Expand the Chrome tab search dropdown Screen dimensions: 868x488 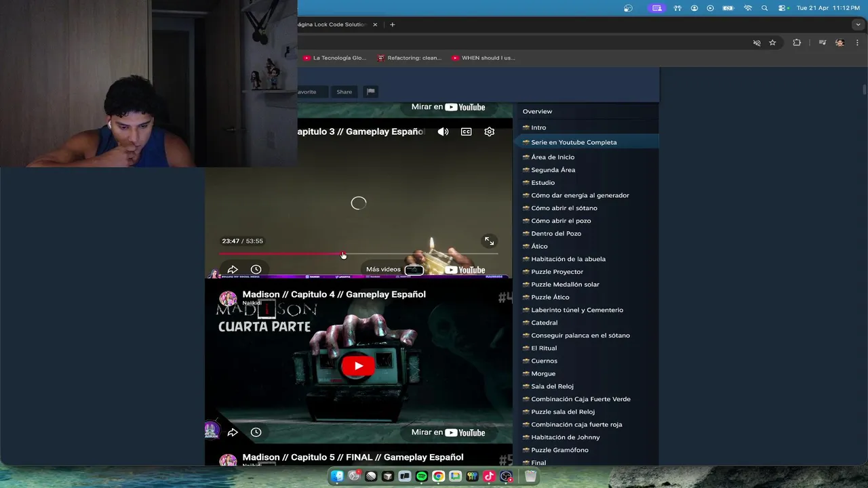coord(858,24)
